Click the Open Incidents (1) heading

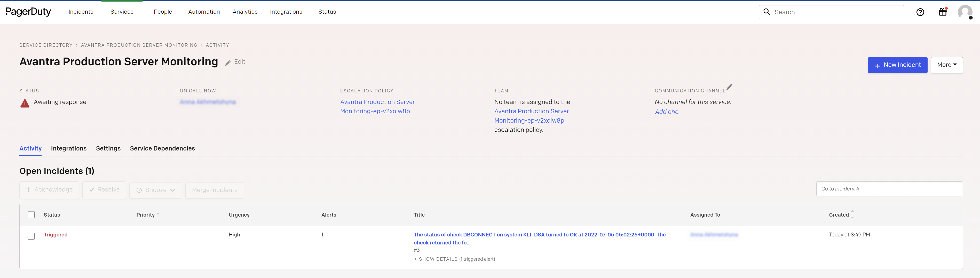[x=57, y=171]
